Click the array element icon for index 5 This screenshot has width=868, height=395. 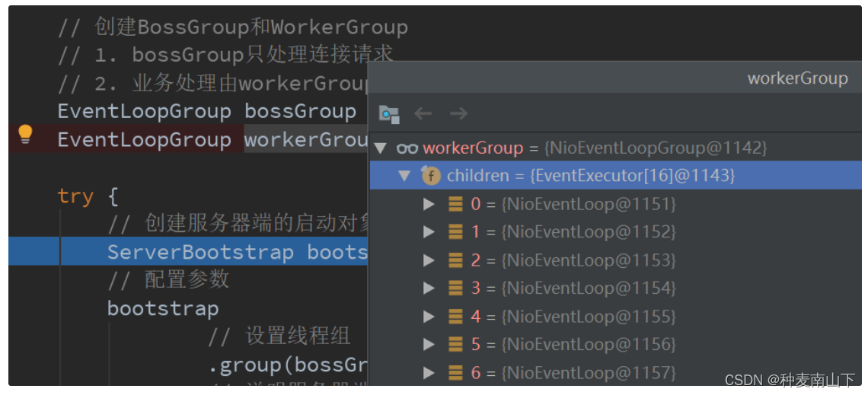(x=455, y=345)
